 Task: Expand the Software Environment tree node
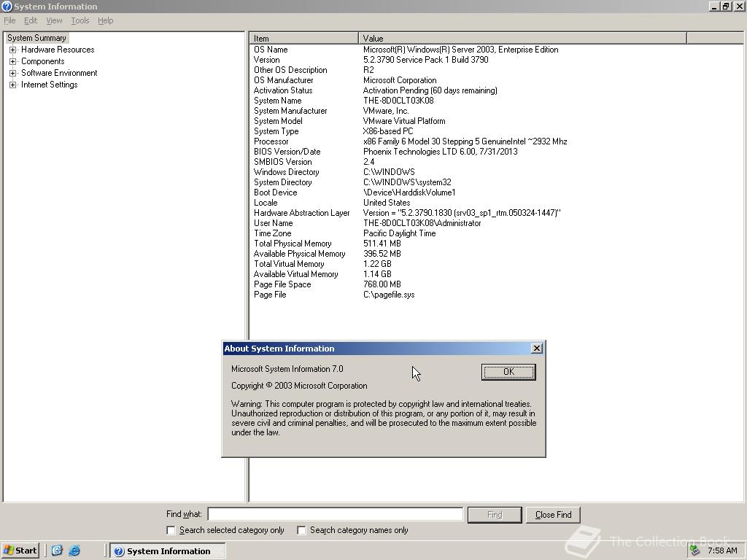(13, 73)
